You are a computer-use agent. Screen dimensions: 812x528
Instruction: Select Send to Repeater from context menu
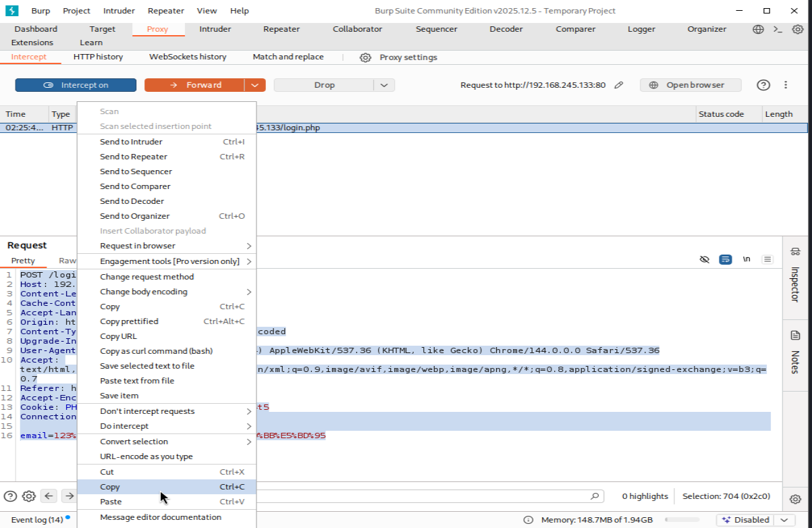pyautogui.click(x=134, y=157)
